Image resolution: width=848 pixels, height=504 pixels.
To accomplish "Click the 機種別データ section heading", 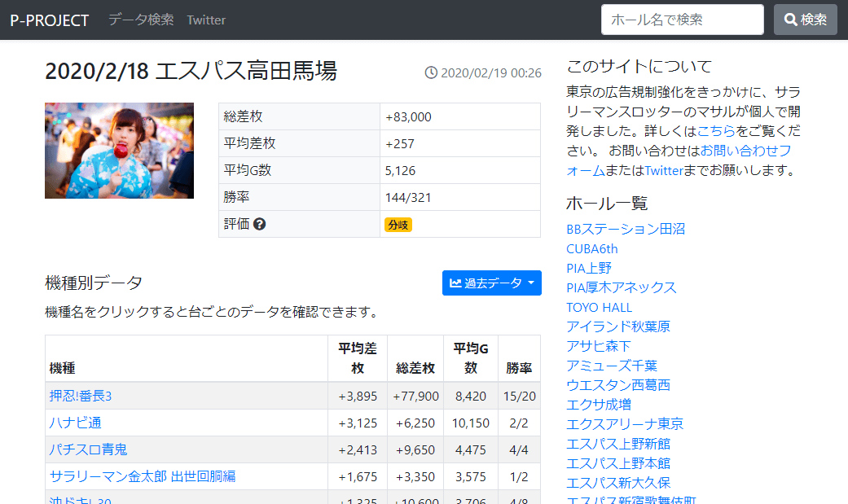I will coord(94,283).
